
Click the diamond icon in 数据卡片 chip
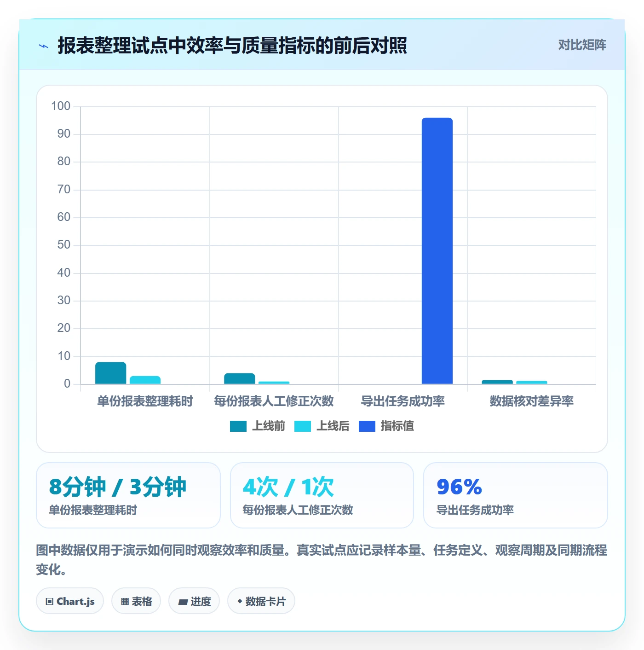[x=240, y=602]
